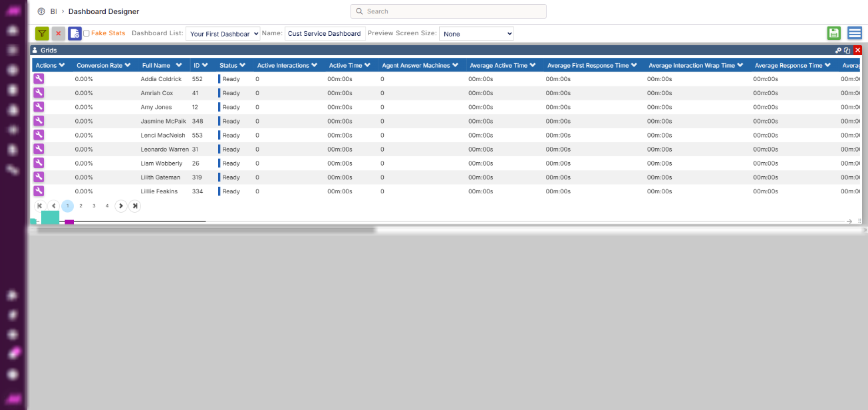Open Agent Answer Machines column dropdown
The height and width of the screenshot is (410, 868).
[x=456, y=65]
